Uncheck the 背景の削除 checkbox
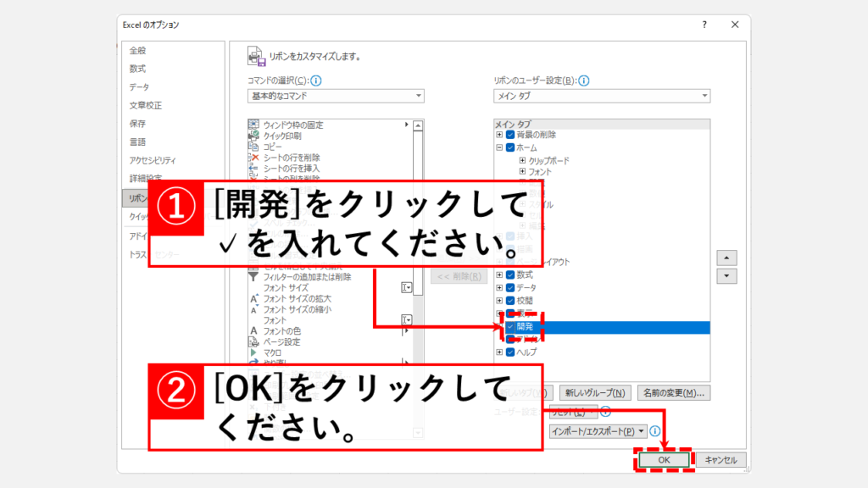 [x=510, y=135]
